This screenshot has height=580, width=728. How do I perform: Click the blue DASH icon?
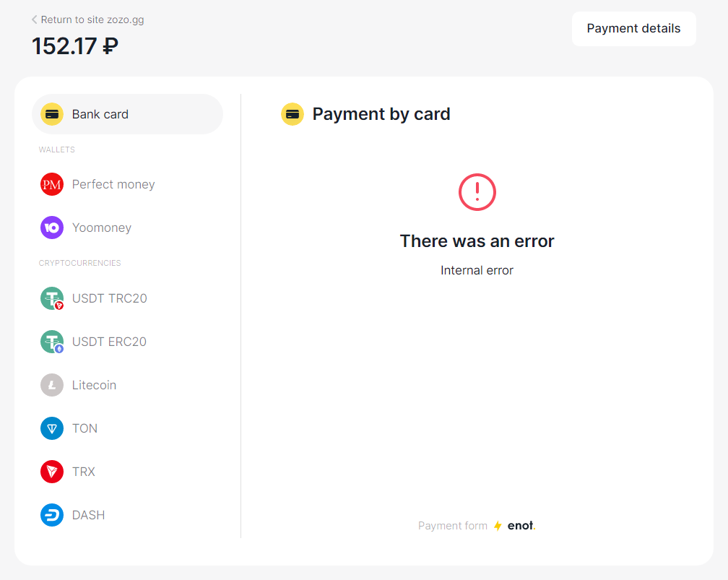52,515
